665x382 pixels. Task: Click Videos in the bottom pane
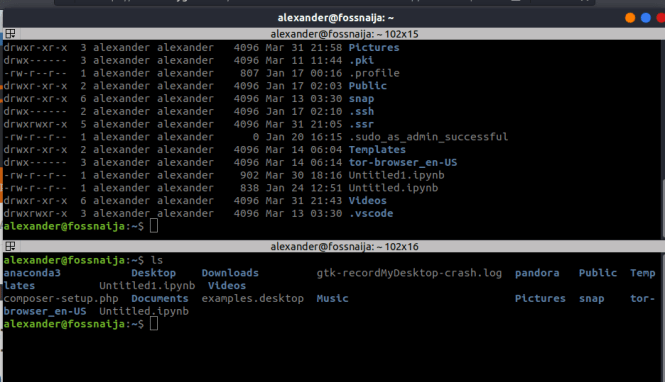click(226, 285)
